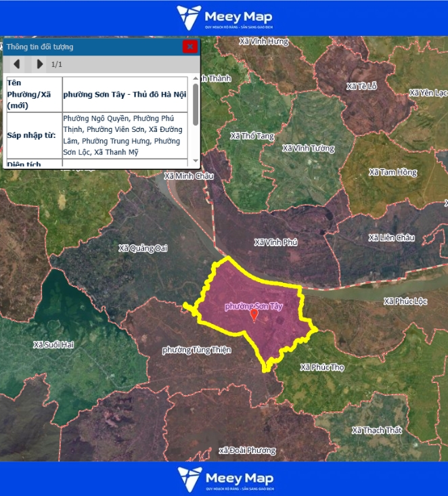Click the Meey Map logo in bottom footer

pyautogui.click(x=224, y=478)
